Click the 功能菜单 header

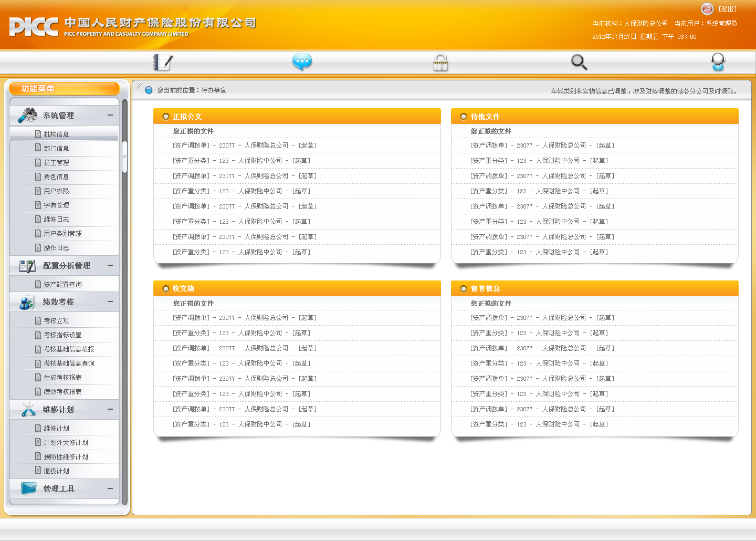pyautogui.click(x=65, y=89)
